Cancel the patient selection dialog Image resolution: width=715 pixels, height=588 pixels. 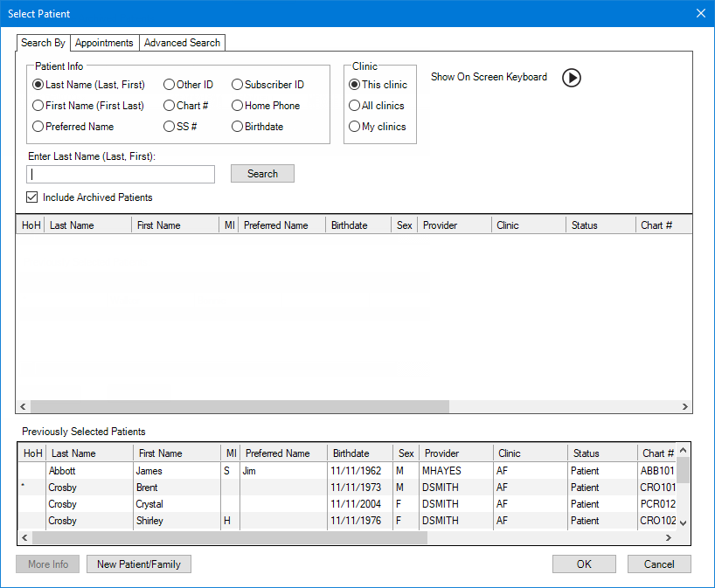(x=659, y=564)
